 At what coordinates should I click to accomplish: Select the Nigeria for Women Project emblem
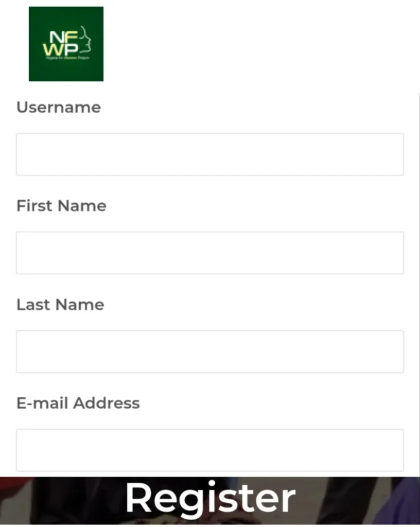pos(66,44)
